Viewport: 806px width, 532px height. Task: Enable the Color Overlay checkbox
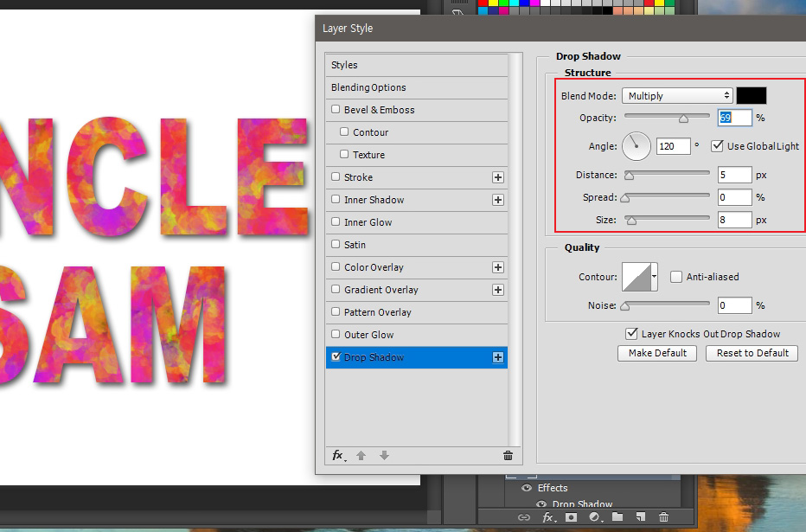[x=336, y=266]
